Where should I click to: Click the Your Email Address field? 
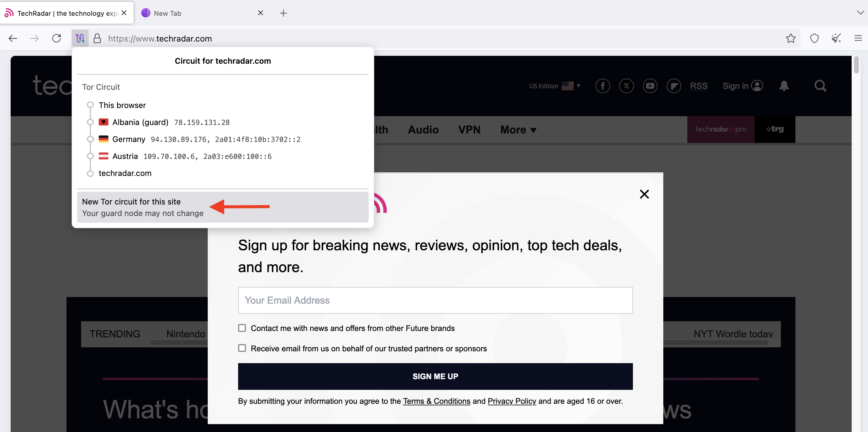coord(435,300)
